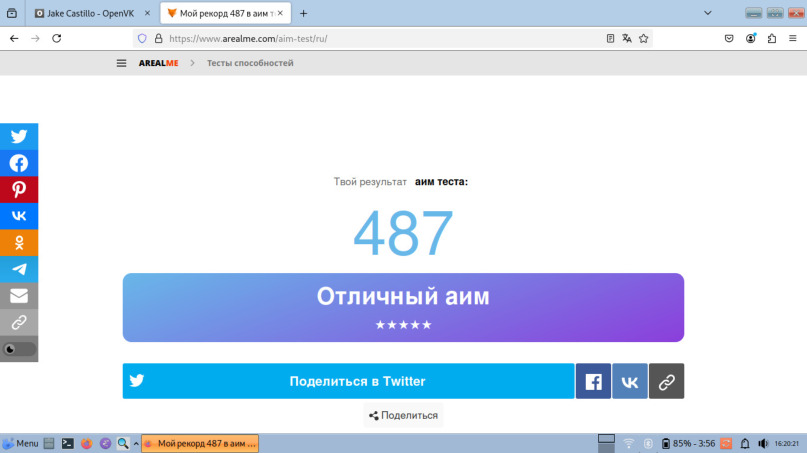Viewport: 807px width, 453px height.
Task: Open taskbar search magnifier icon
Action: tap(122, 443)
